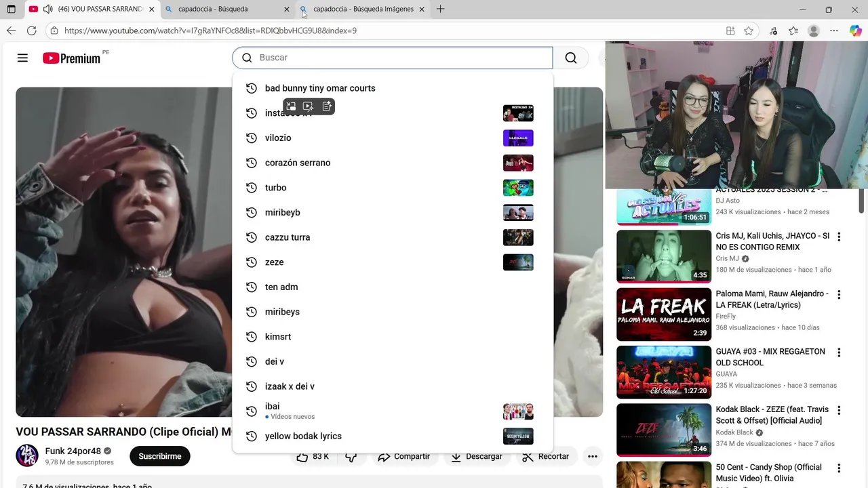View site information lock icon
The height and width of the screenshot is (488, 868).
tap(54, 30)
